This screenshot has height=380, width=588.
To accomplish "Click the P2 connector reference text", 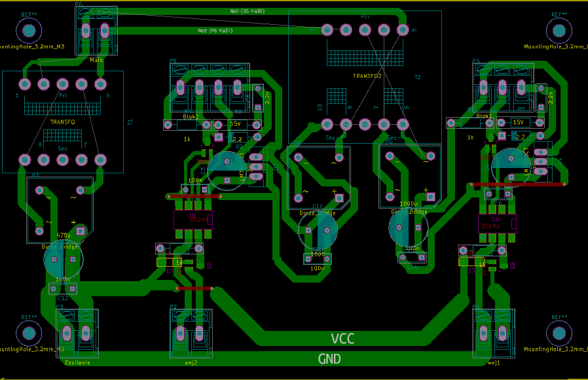I will point(173,307).
